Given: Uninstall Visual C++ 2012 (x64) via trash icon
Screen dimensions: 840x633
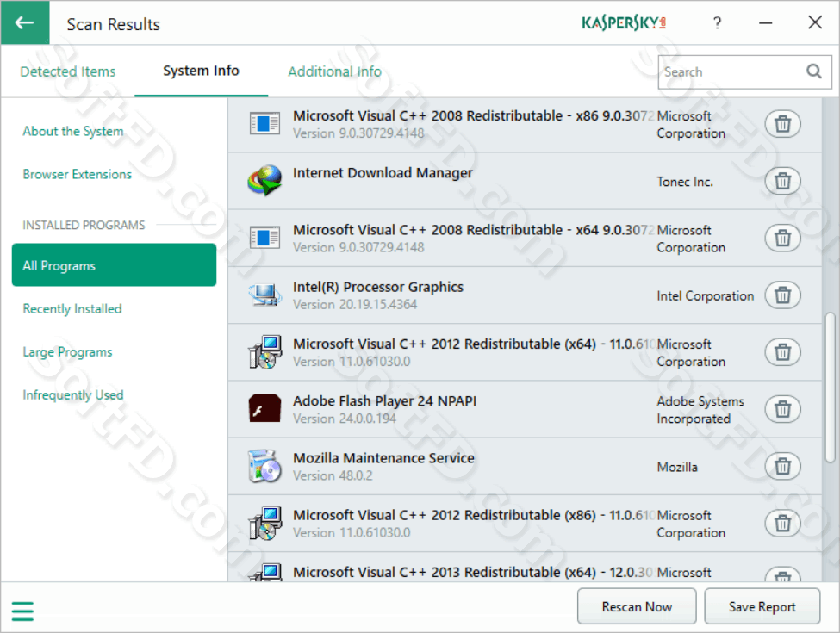Looking at the screenshot, I should coord(782,352).
